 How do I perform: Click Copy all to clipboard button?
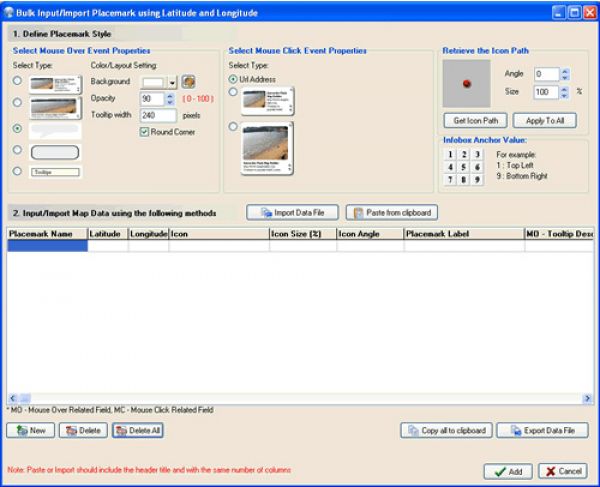point(446,430)
